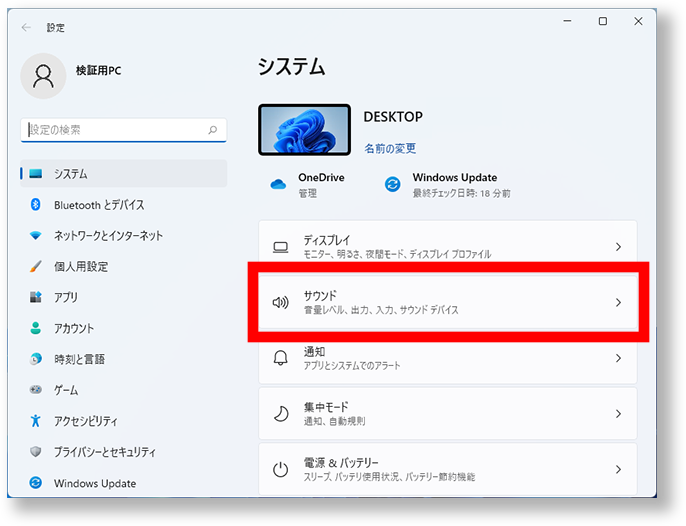Click the power icon for 電源 & バッテリー
This screenshot has height=526, width=686.
(280, 470)
